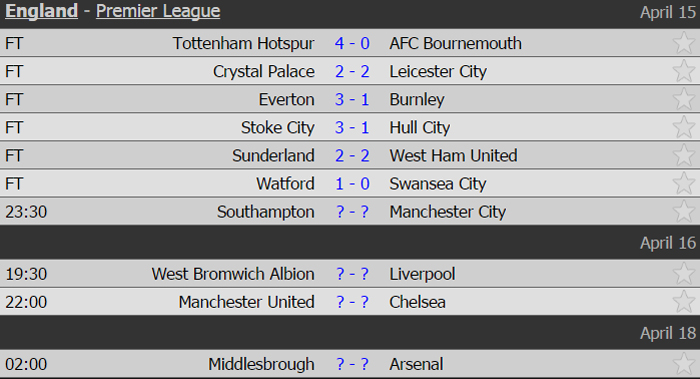Viewport: 700px width, 379px height.
Task: Star the Southampton vs Manchester City fixture
Action: coord(683,212)
